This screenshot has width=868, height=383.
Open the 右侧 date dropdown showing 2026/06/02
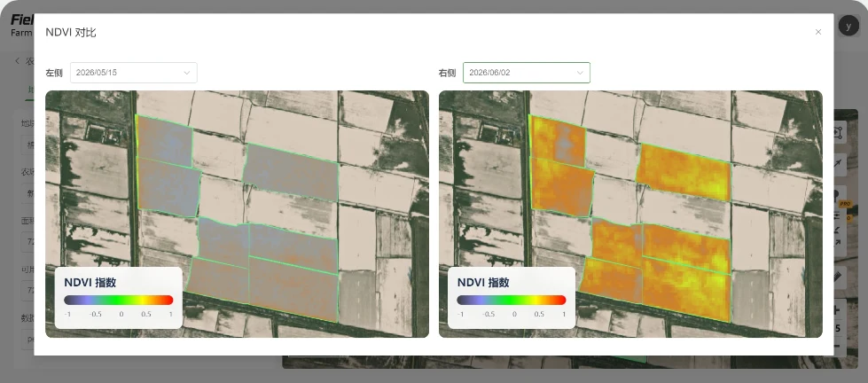click(527, 73)
